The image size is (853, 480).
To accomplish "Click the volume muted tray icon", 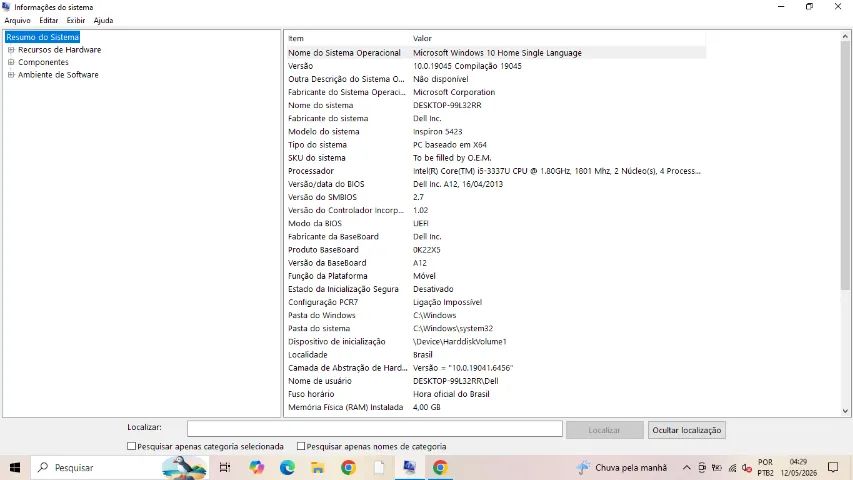I will pos(747,467).
